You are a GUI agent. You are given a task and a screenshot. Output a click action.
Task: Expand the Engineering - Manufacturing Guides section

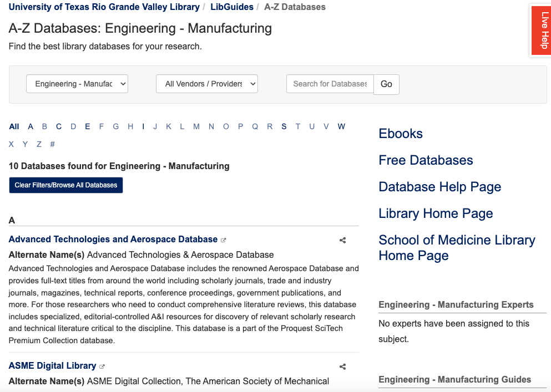[454, 379]
